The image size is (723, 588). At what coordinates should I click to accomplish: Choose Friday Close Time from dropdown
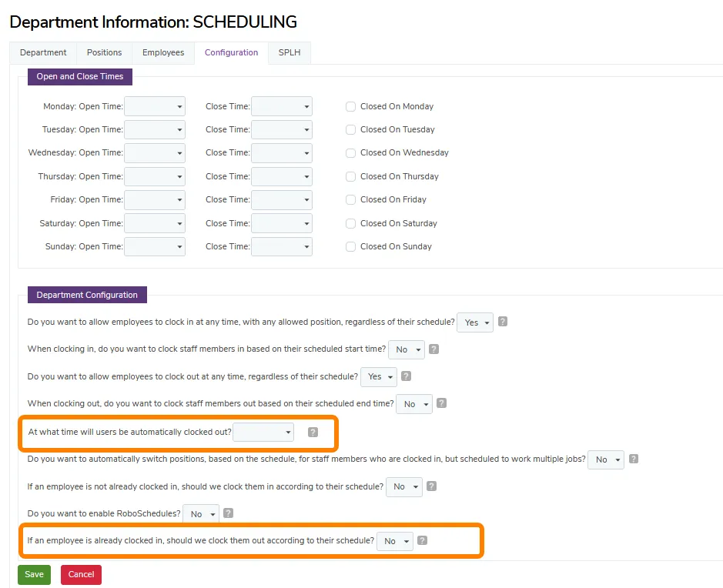pyautogui.click(x=282, y=200)
